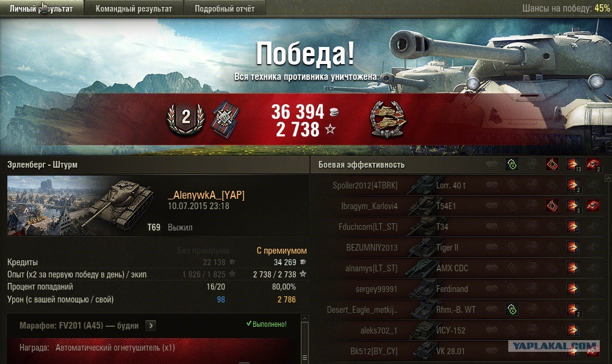This screenshot has height=364, width=612.
Task: Click damage icon in Spoller2012 Lorr. 40 t row
Action: click(x=574, y=185)
